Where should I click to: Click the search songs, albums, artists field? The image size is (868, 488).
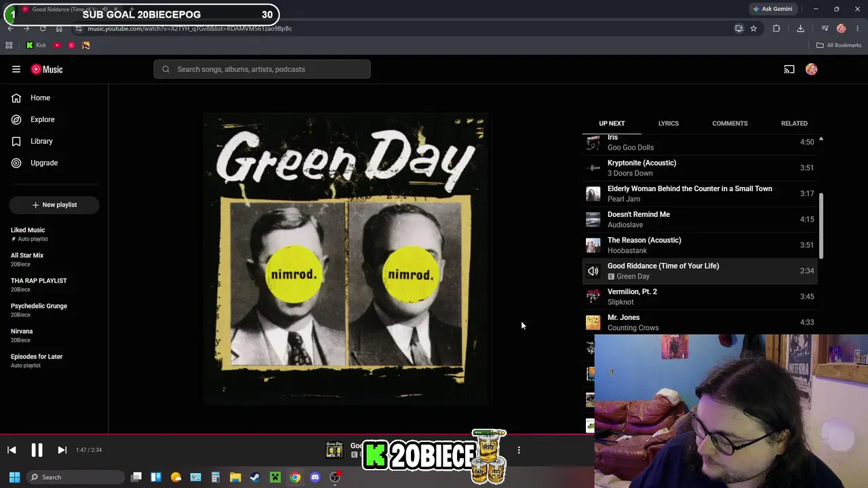click(x=262, y=69)
